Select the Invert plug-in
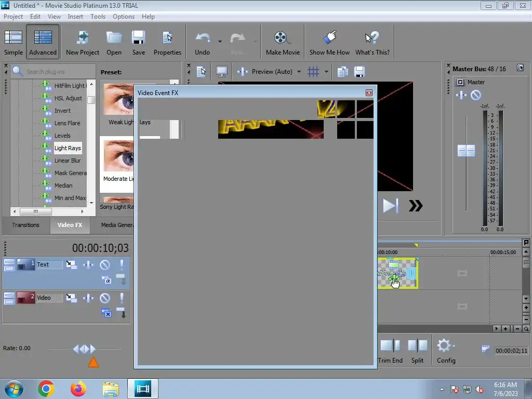The height and width of the screenshot is (399, 532). tap(62, 111)
